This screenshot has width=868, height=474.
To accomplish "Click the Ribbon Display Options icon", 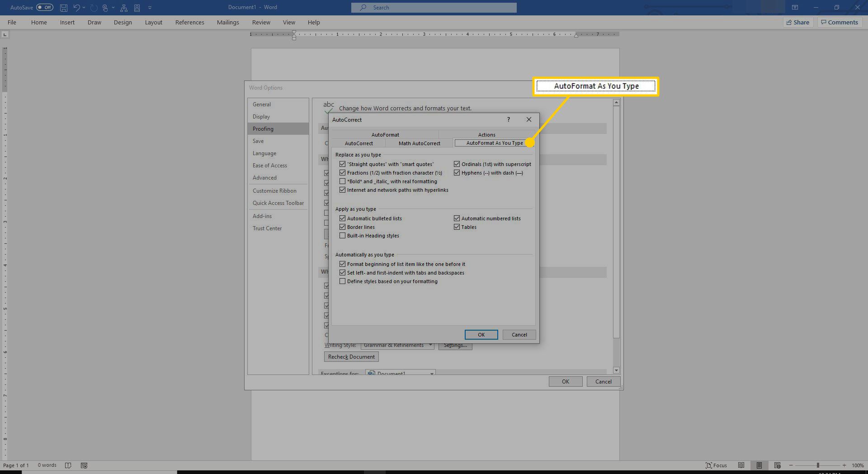I will click(795, 7).
